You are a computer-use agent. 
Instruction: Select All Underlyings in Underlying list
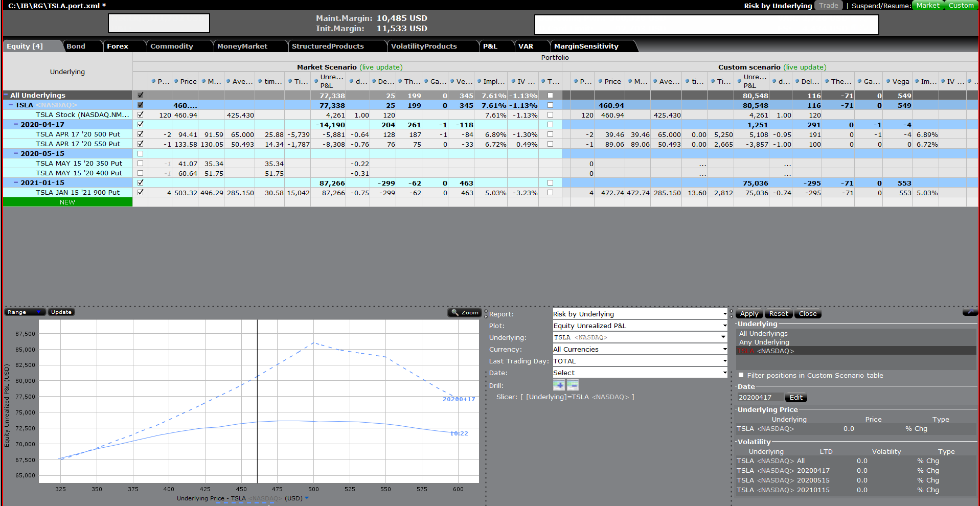pyautogui.click(x=763, y=333)
